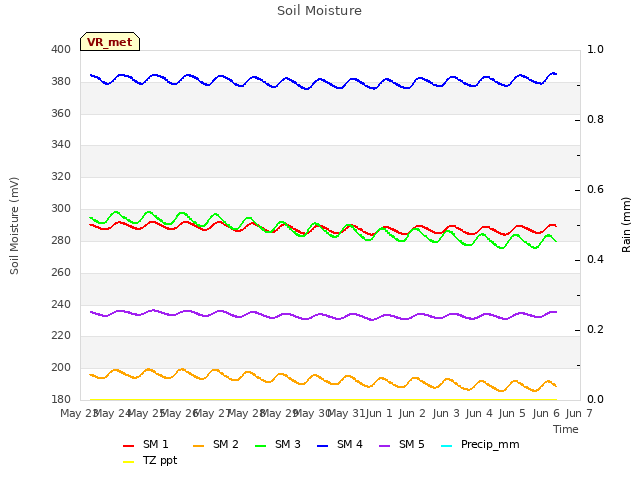Select the TZ ppt legend label
640x480 pixels.
point(160,461)
